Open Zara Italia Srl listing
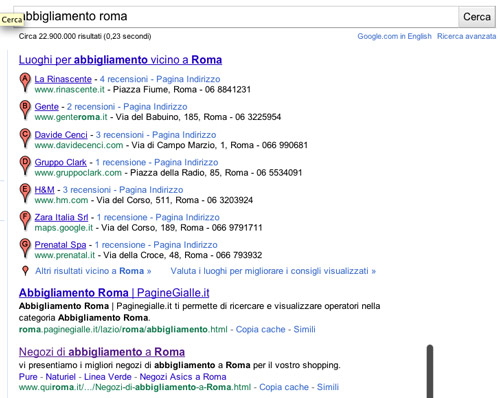The image size is (500, 398). tap(61, 217)
